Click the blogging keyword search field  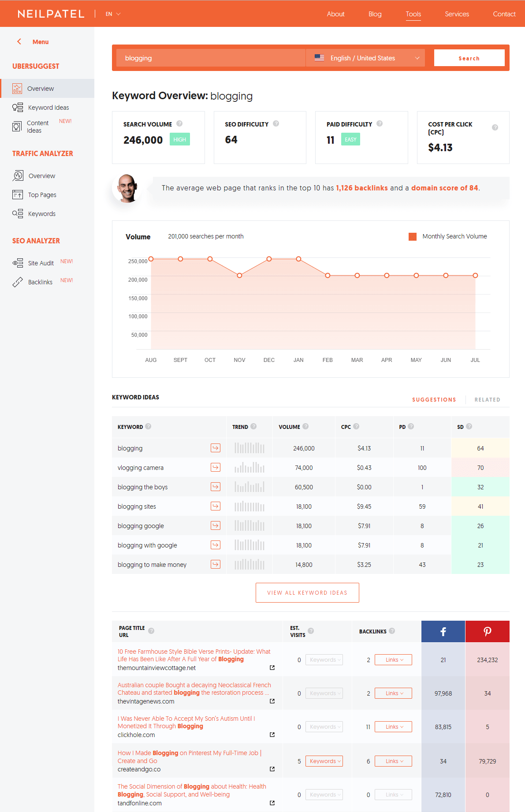pyautogui.click(x=211, y=58)
